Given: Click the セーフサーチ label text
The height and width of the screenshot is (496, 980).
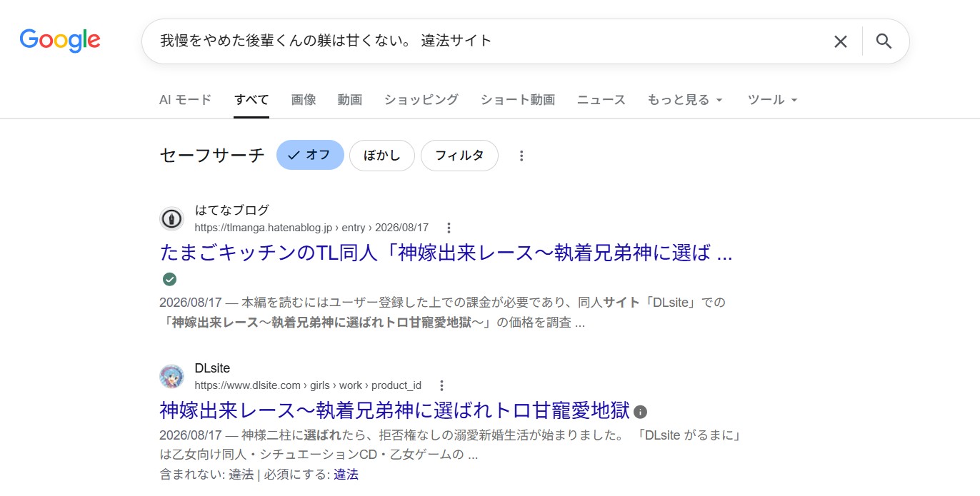Looking at the screenshot, I should 212,156.
